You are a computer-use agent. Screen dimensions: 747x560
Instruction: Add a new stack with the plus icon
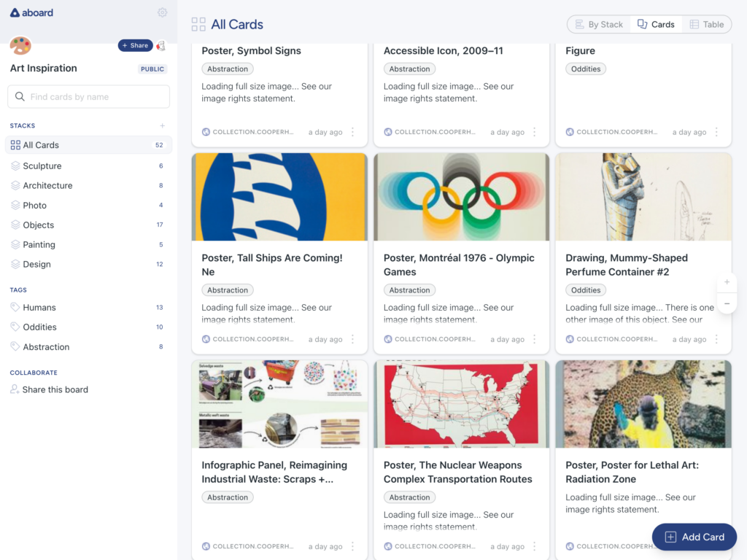coord(163,125)
